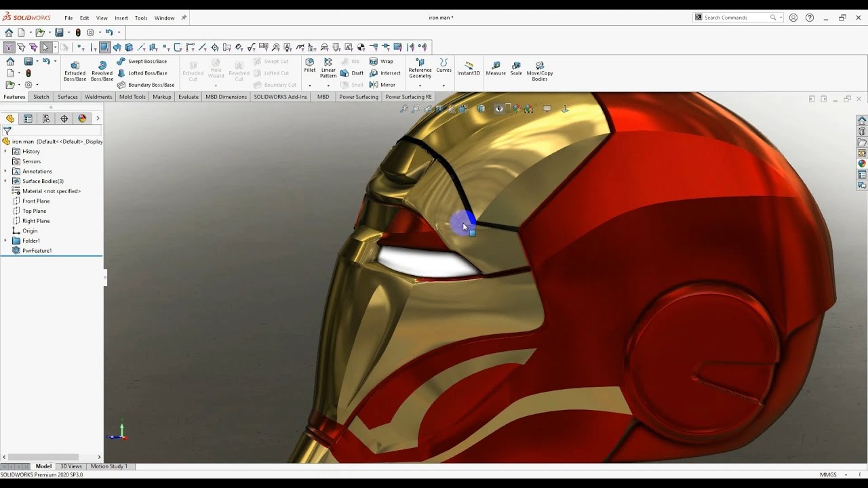This screenshot has width=868, height=488.
Task: Select the Intersect tool
Action: pyautogui.click(x=384, y=73)
